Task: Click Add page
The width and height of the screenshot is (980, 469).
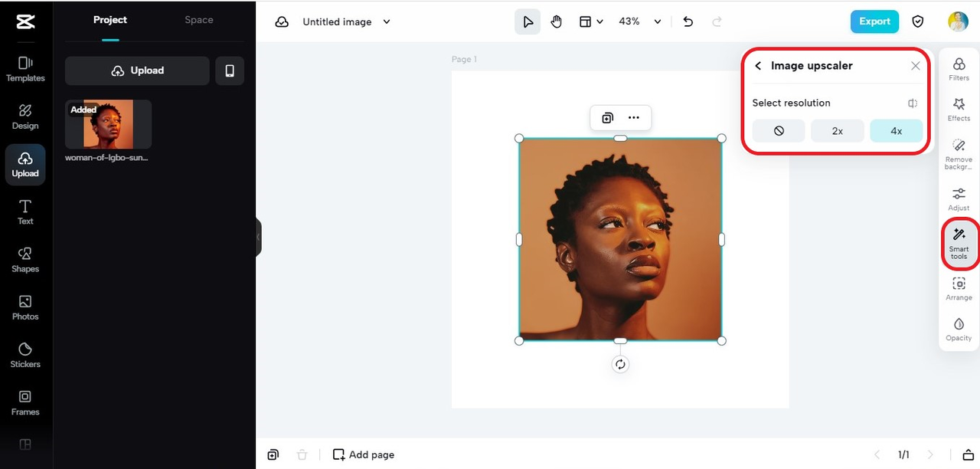Action: [364, 454]
